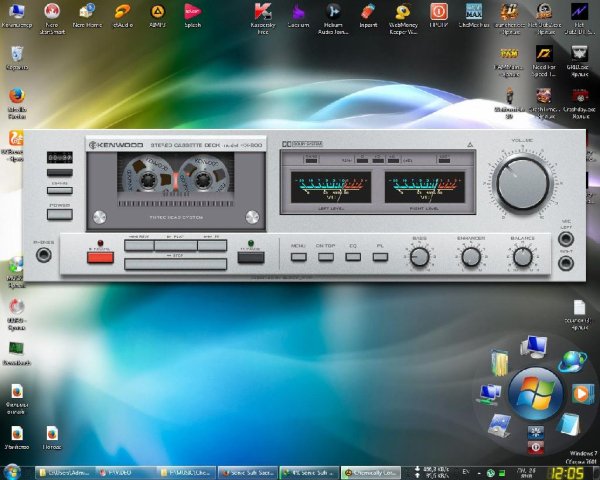This screenshot has height=480, width=600.
Task: Open the Nero Home desktop icon
Action: 87,16
